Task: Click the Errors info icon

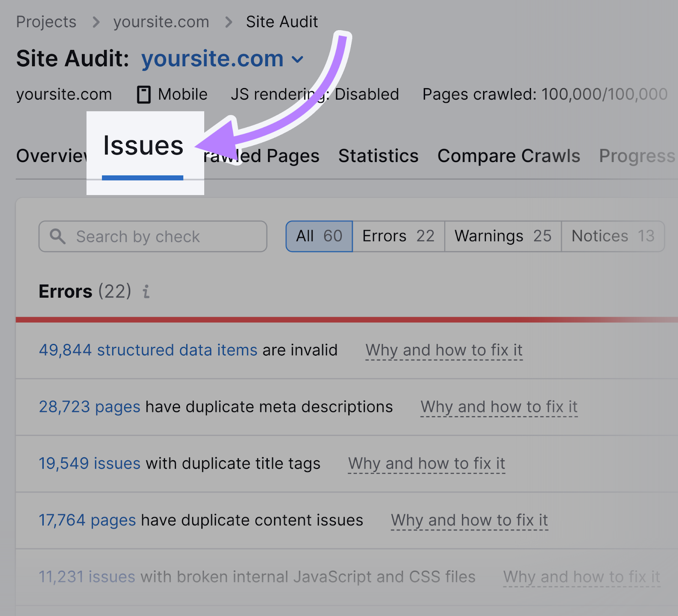Action: (146, 292)
